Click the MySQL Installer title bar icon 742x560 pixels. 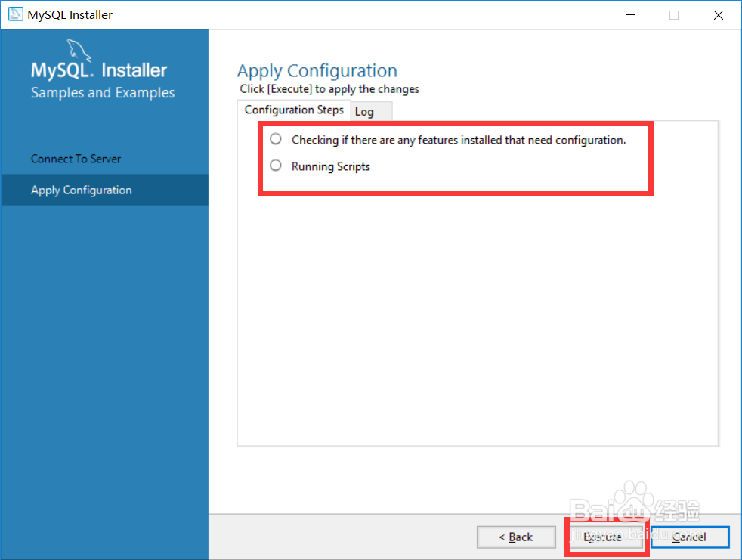15,15
